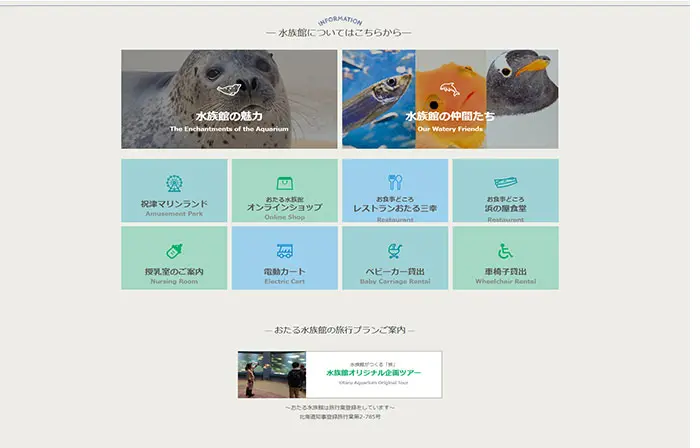700x448 pixels.
Task: Go to レストランおたる三幸 restaurant label
Action: pos(395,208)
